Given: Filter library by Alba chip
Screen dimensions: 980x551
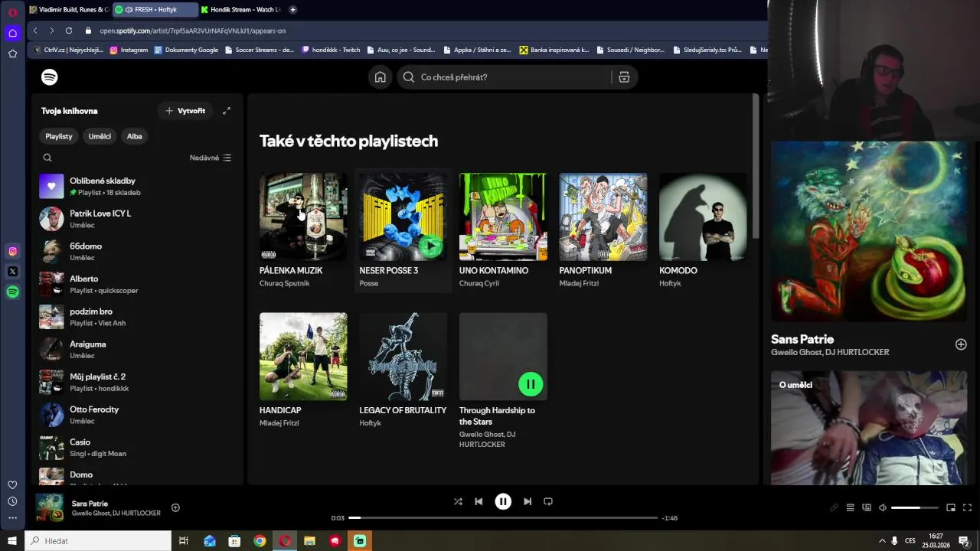Looking at the screenshot, I should click(x=135, y=136).
